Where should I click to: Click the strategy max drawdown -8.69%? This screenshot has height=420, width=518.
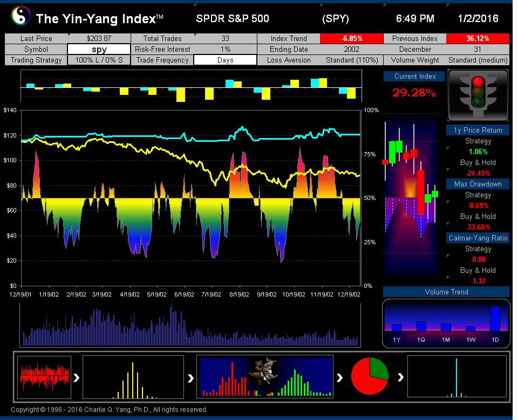pos(478,206)
